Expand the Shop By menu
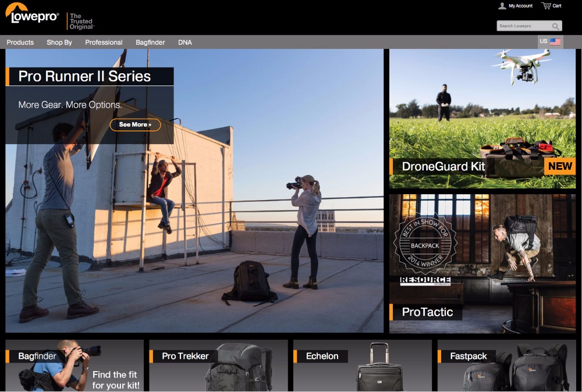This screenshot has height=392, width=582. coord(59,42)
